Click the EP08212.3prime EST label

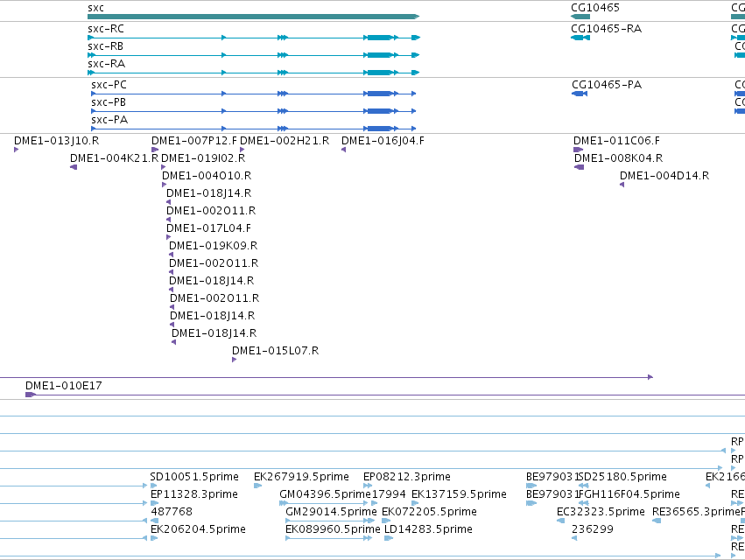[x=407, y=477]
